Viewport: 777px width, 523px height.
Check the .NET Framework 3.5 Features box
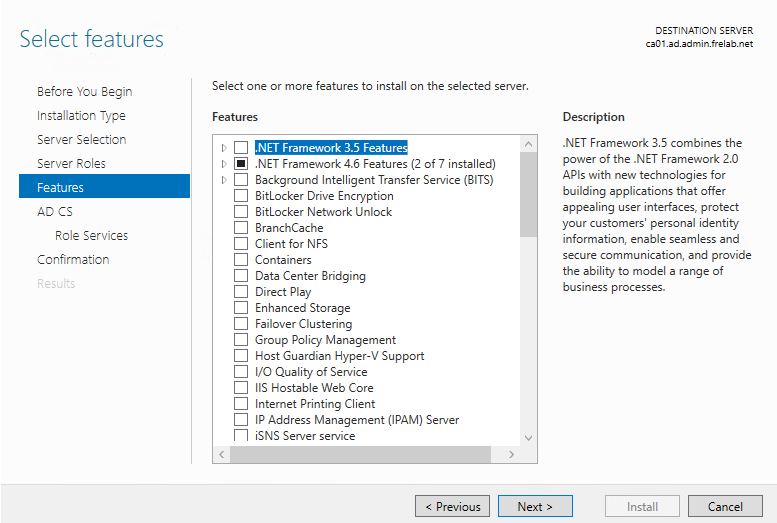240,148
